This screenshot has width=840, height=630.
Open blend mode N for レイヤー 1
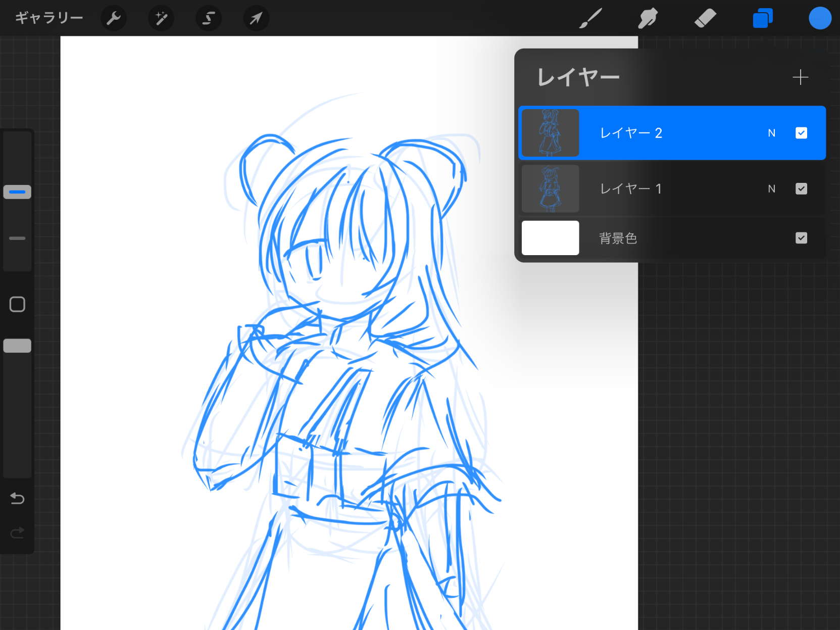(771, 188)
